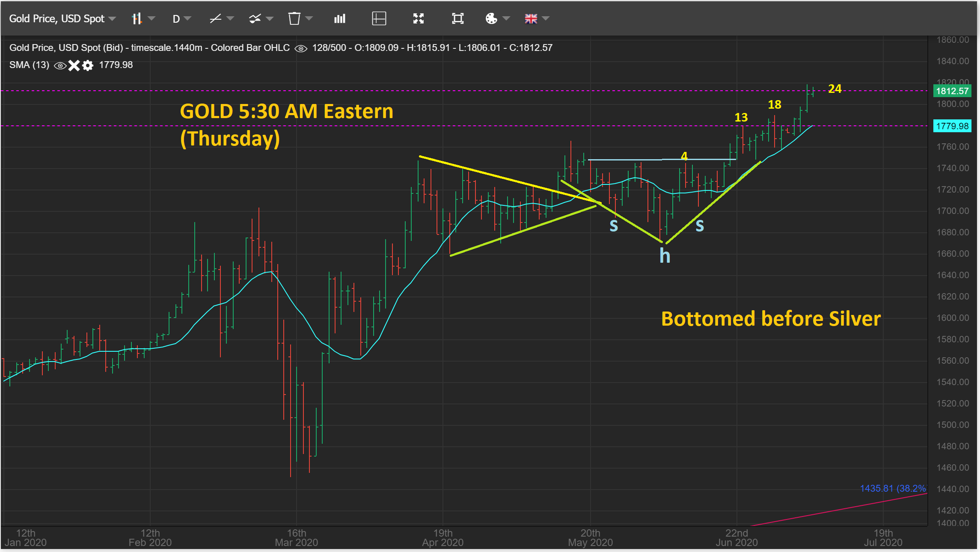This screenshot has width=980, height=552.
Task: Click the trash can delete icon
Action: (x=294, y=18)
